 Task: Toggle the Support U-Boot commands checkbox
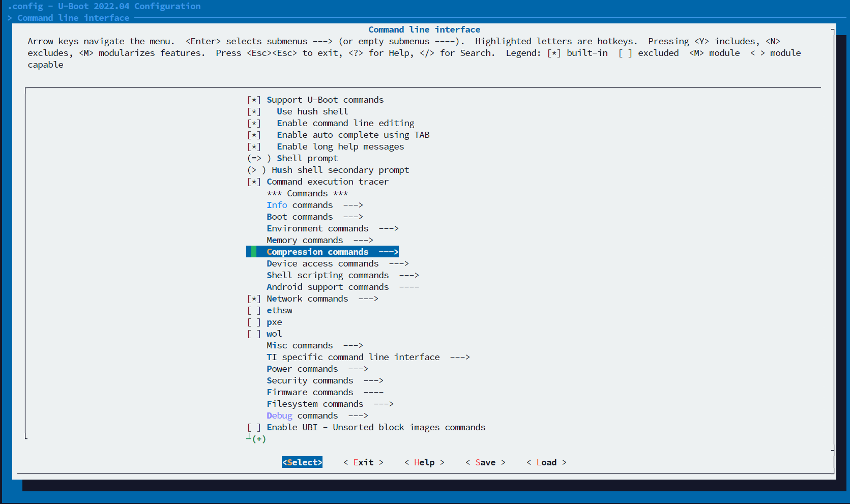254,100
